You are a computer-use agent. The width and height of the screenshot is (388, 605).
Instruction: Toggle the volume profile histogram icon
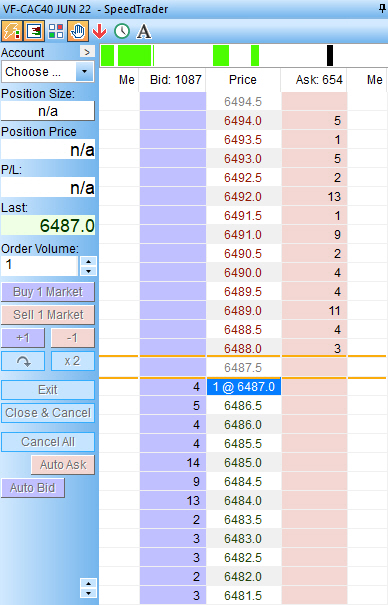pos(34,31)
